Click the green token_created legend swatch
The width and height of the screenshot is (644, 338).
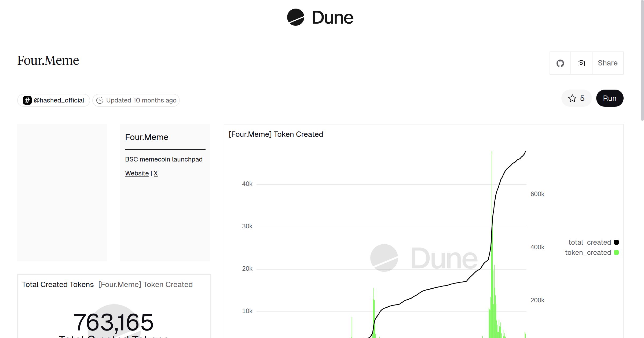click(616, 252)
